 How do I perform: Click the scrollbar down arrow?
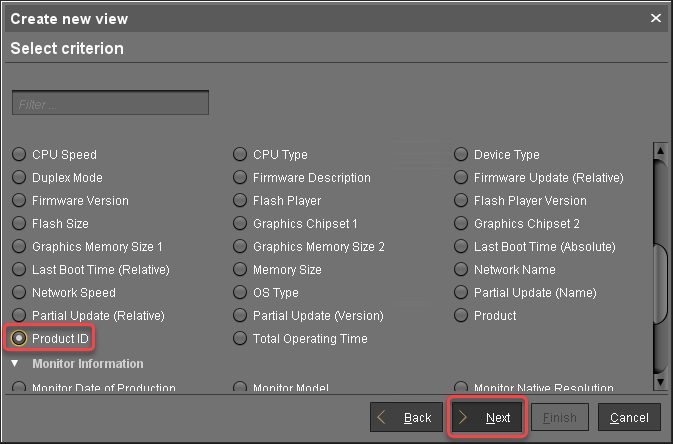(x=660, y=382)
